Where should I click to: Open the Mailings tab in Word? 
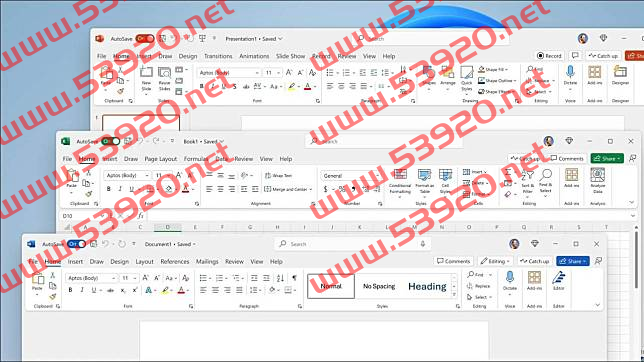(207, 261)
